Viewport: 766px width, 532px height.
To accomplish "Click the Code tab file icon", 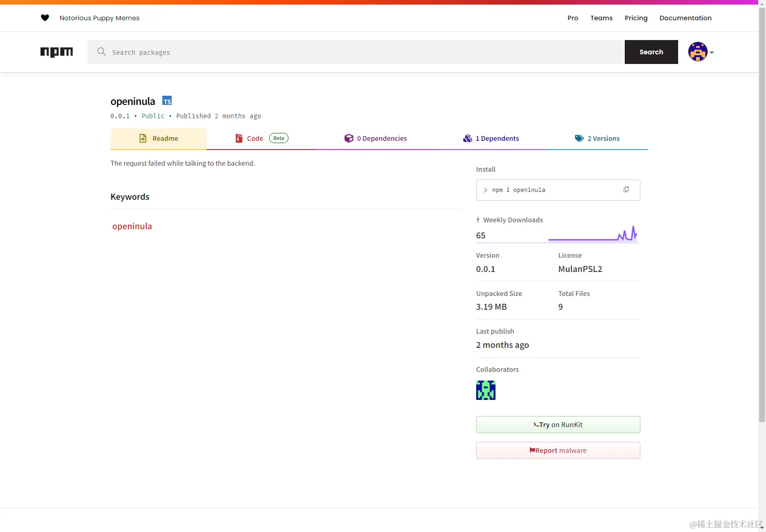I will coord(239,138).
